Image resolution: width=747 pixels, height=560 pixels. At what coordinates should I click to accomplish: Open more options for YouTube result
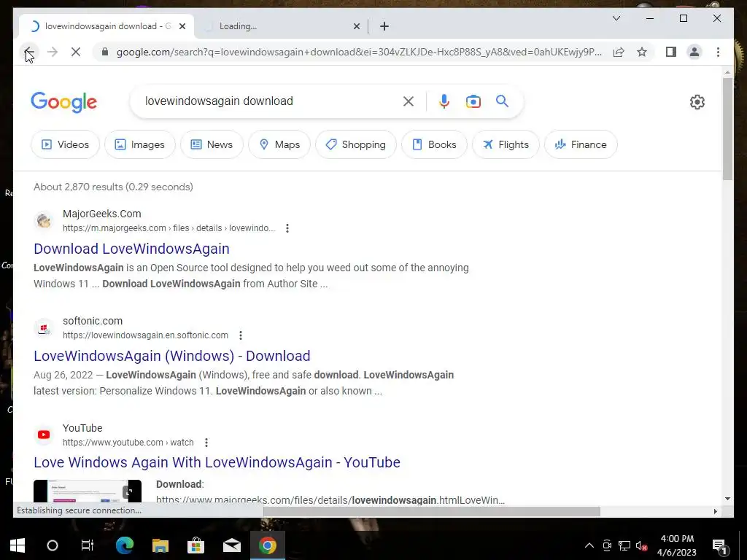206,443
